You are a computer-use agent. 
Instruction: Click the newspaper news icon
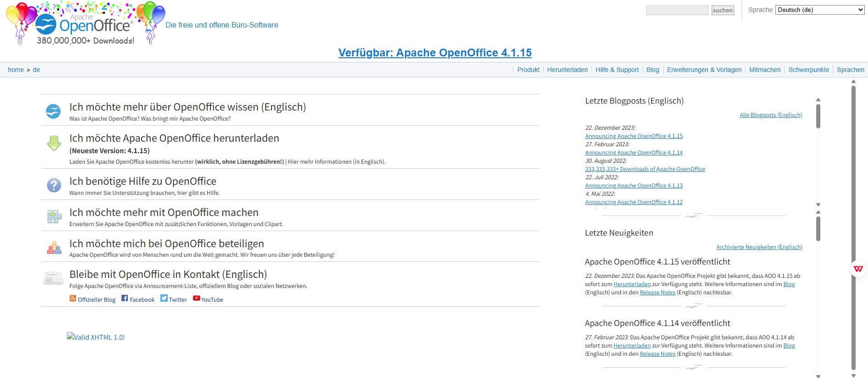[53, 278]
